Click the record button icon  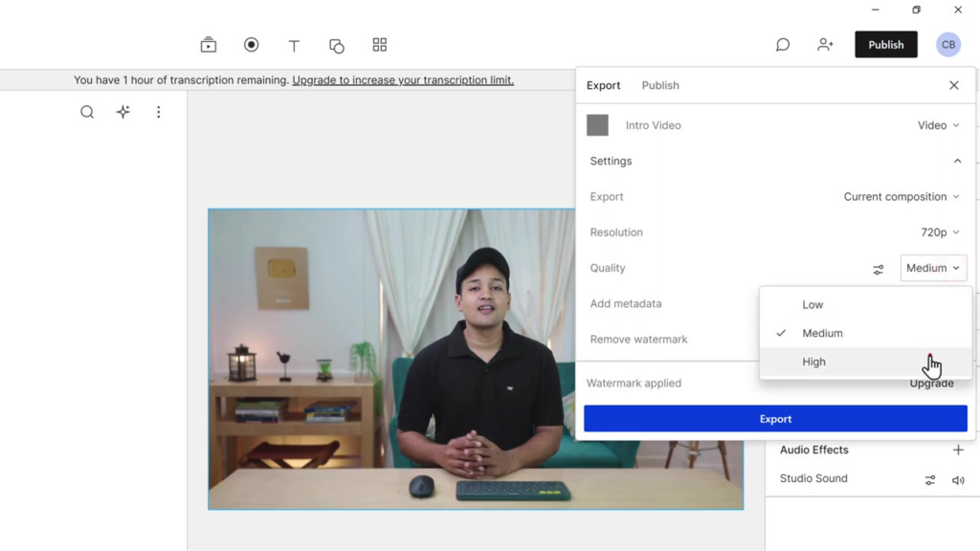point(252,45)
